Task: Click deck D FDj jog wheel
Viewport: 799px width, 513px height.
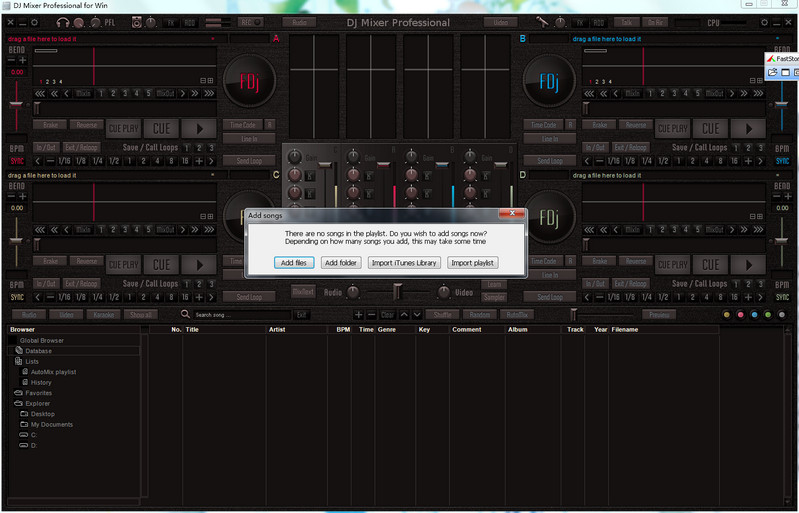Action: coord(549,219)
